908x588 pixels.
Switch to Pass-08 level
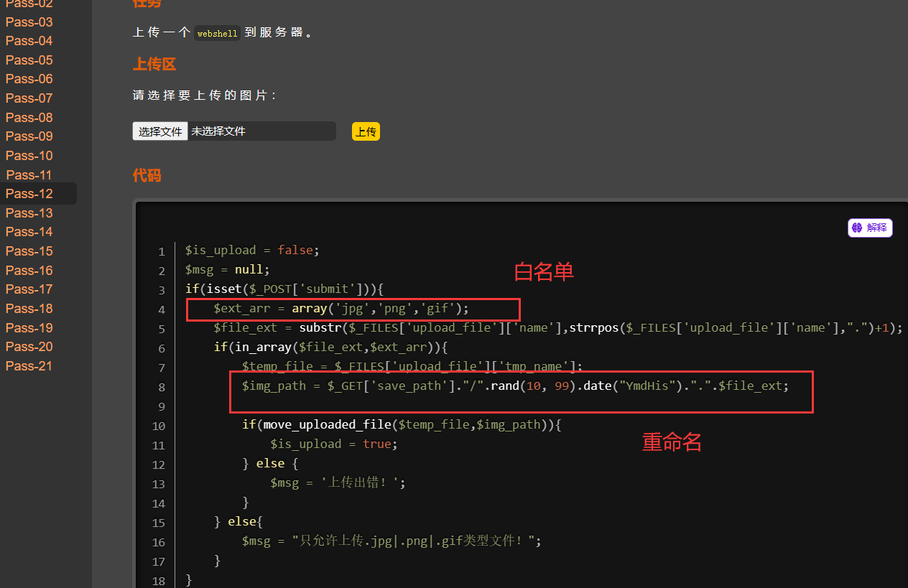click(29, 118)
